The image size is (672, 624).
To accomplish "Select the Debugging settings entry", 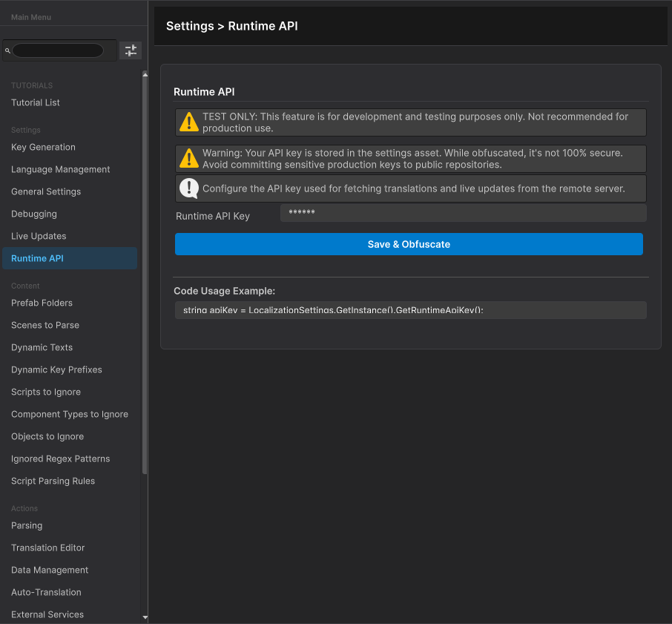I will 32,214.
